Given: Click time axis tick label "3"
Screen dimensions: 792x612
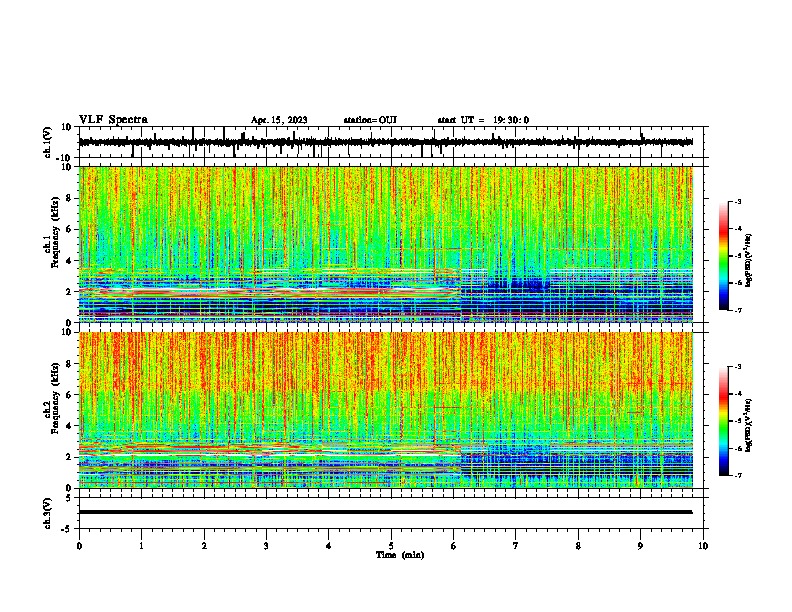Looking at the screenshot, I should tap(266, 546).
